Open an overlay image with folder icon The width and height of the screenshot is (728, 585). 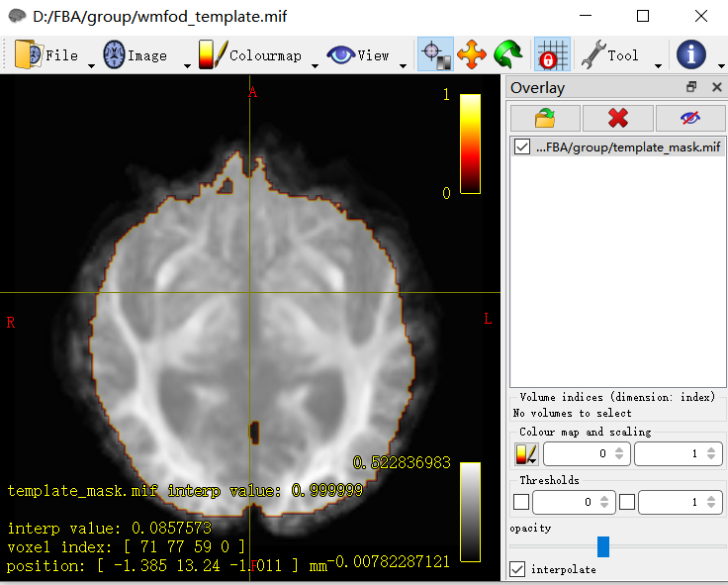(x=544, y=119)
